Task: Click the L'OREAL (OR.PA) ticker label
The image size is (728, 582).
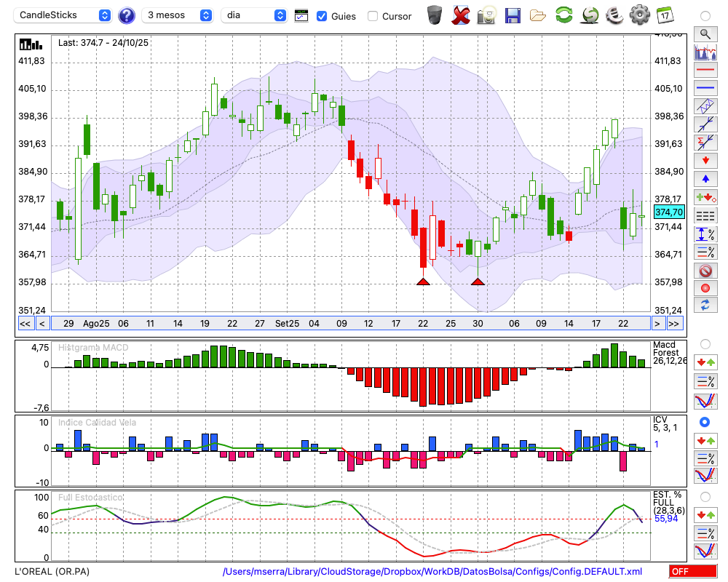Action: (52, 571)
